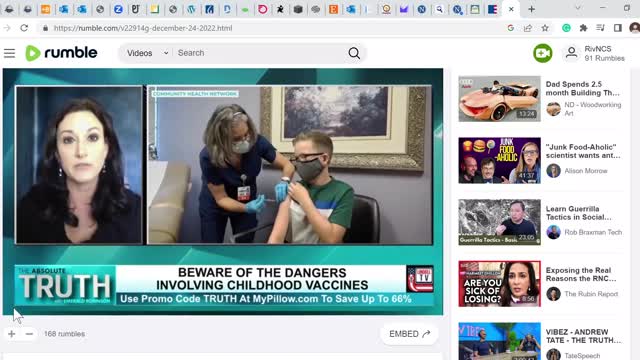Reload the page in browser toolbar
640x360 pixels.
24,28
